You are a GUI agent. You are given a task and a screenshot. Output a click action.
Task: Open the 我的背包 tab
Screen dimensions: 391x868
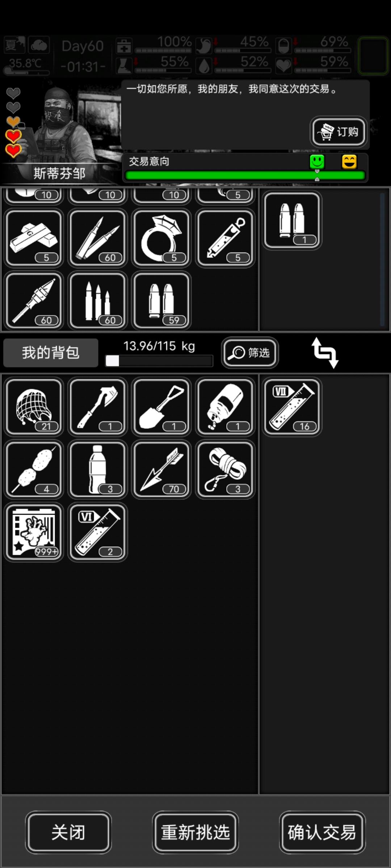click(51, 353)
